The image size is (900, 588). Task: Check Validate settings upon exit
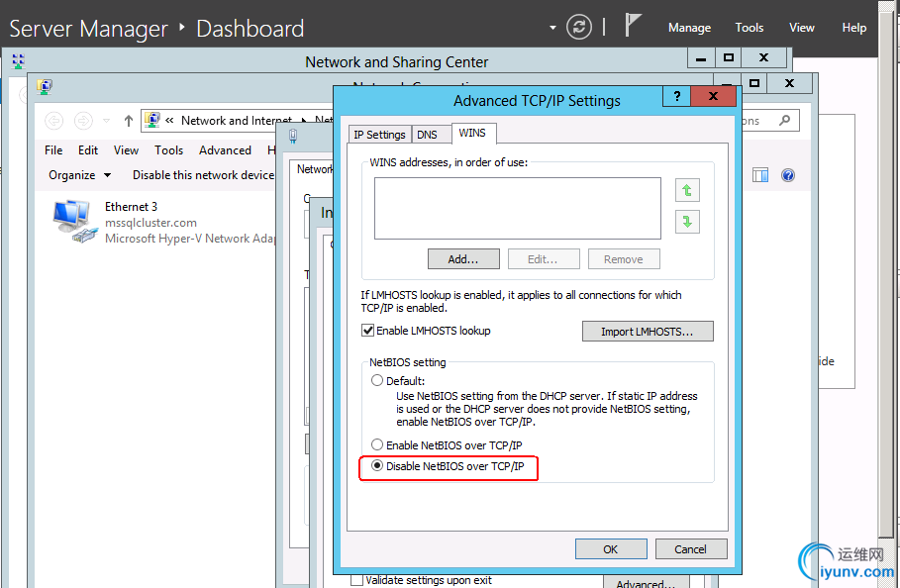(x=357, y=580)
